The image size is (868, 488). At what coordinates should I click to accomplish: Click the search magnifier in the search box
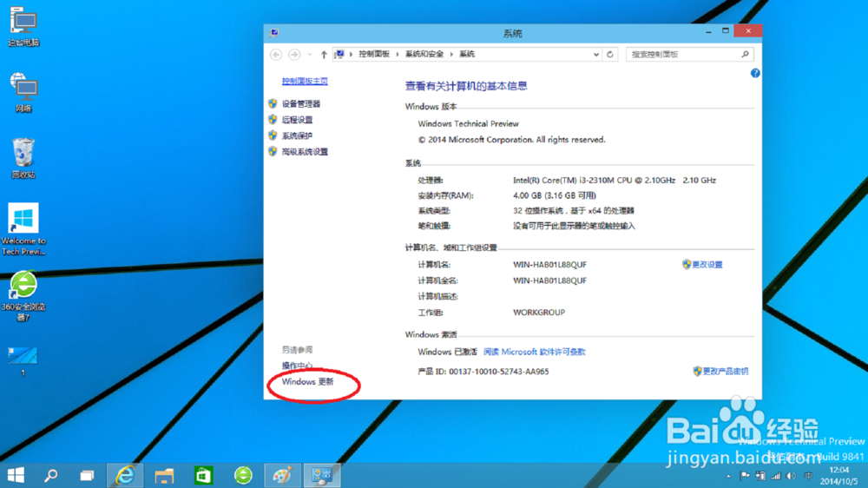click(745, 55)
